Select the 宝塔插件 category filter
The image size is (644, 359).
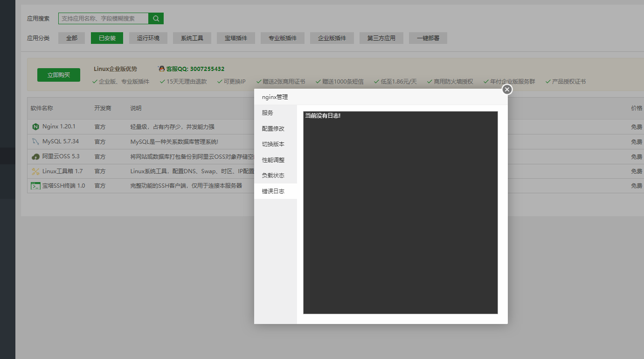[236, 38]
